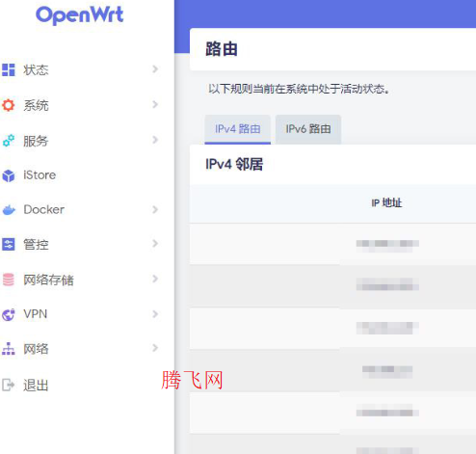Viewport: 476px width, 454px height.
Task: Click the iStore cube icon
Action: pos(9,175)
